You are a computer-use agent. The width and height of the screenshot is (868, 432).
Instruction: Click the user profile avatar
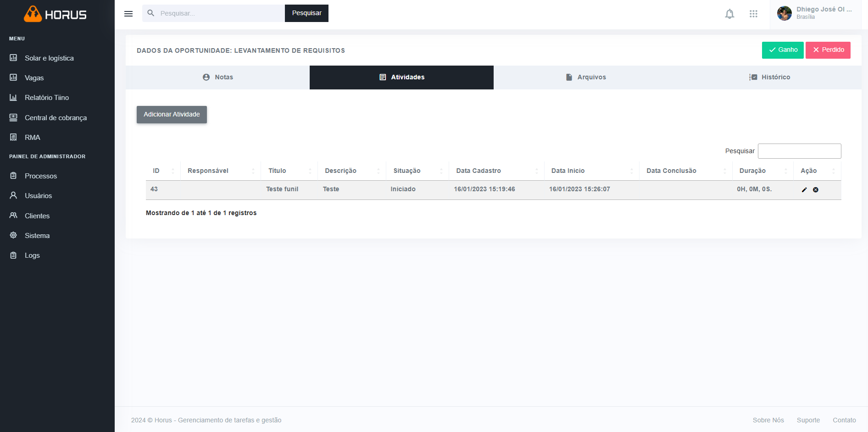784,13
